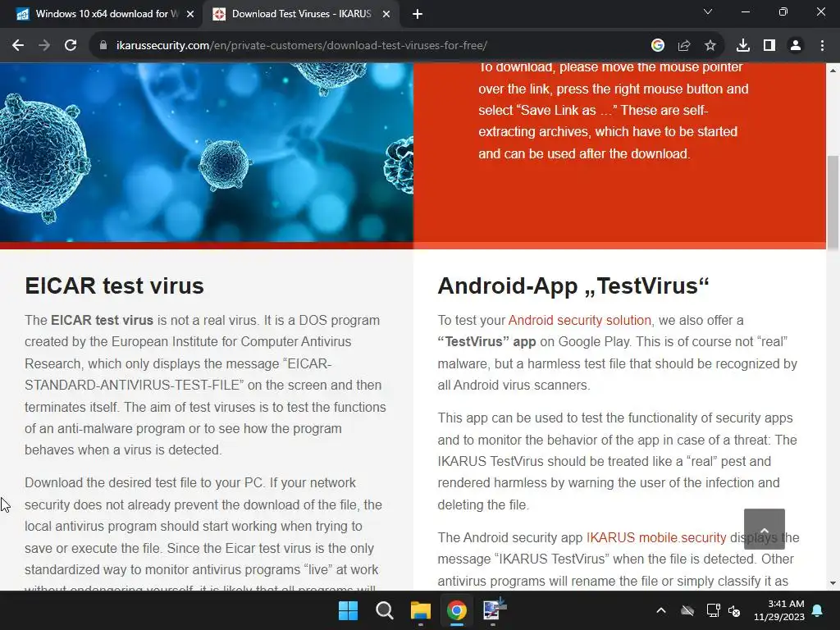Follow the IKARUS mobile.security link
Viewport: 840px width, 630px height.
point(656,537)
